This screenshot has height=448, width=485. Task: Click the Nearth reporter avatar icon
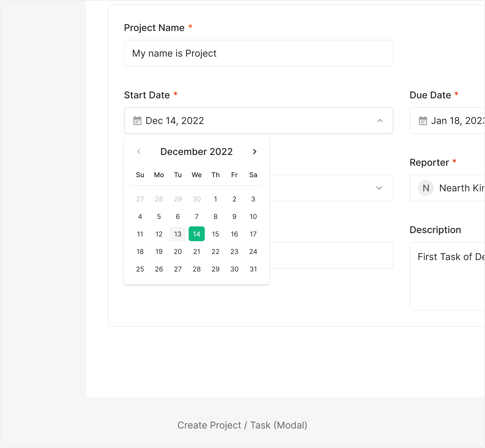coord(426,188)
